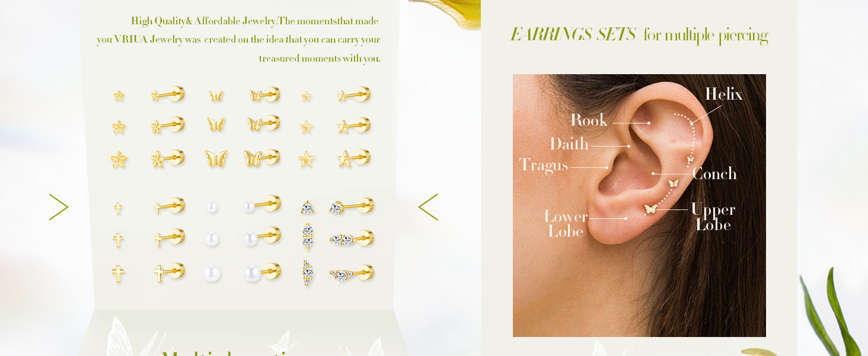Select the Conch piercing label
The width and height of the screenshot is (868, 356).
coord(714,174)
